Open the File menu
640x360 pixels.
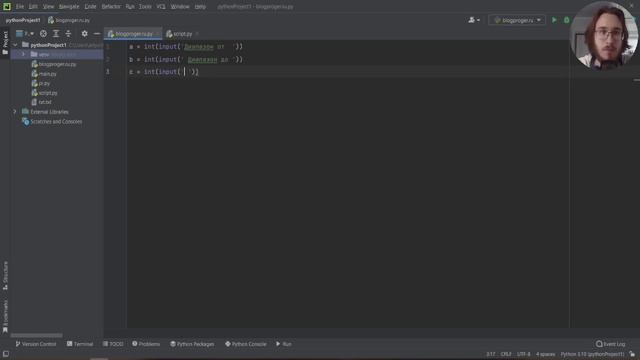[20, 7]
